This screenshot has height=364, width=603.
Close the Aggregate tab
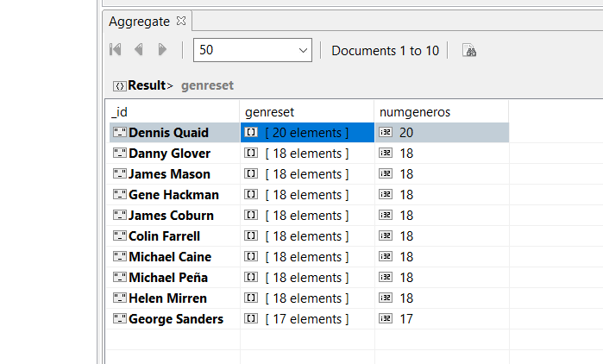tap(181, 20)
